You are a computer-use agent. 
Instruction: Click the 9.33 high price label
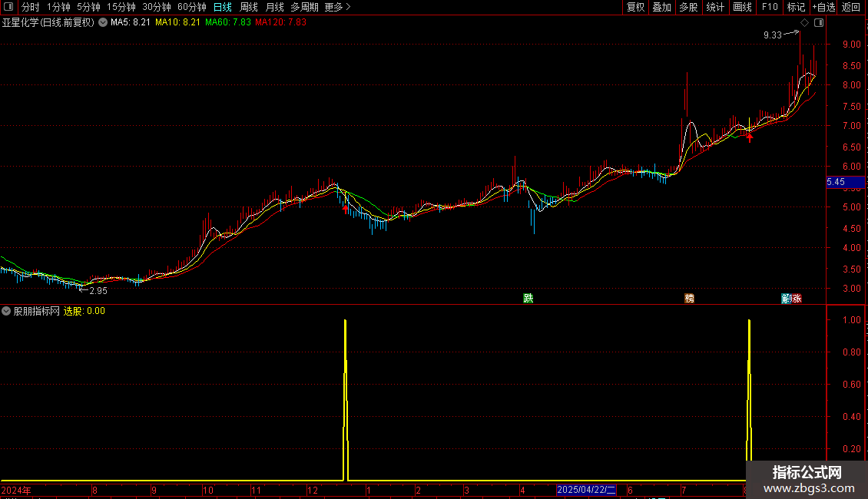coord(773,35)
